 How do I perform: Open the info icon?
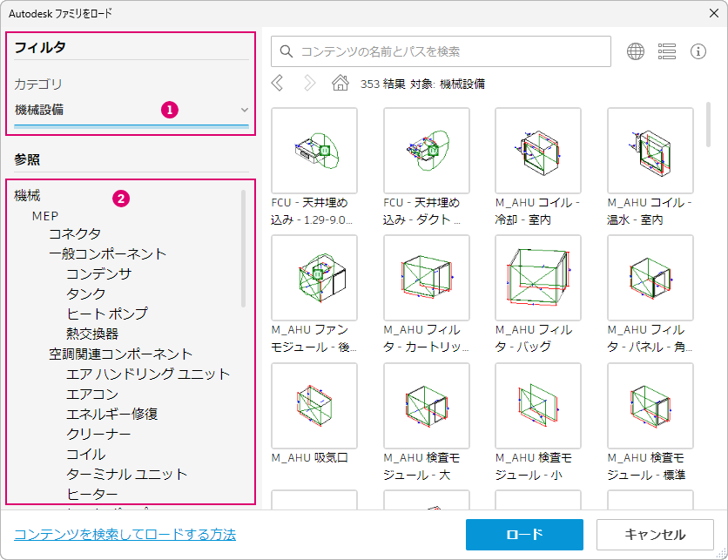click(x=698, y=51)
